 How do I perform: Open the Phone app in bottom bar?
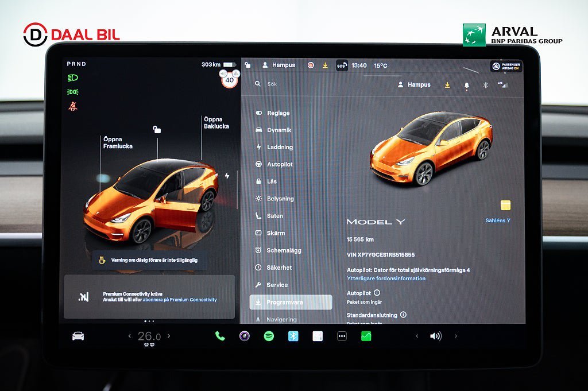tap(220, 336)
